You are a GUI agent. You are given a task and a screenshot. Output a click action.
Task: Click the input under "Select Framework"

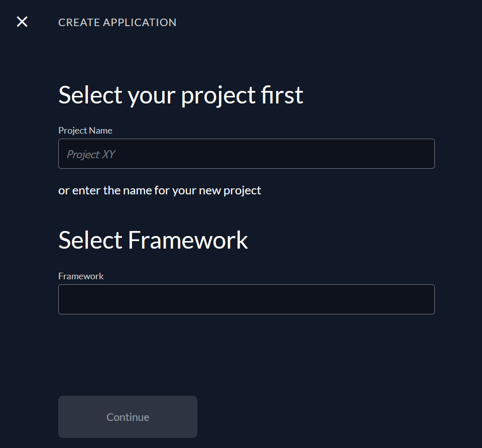click(246, 299)
